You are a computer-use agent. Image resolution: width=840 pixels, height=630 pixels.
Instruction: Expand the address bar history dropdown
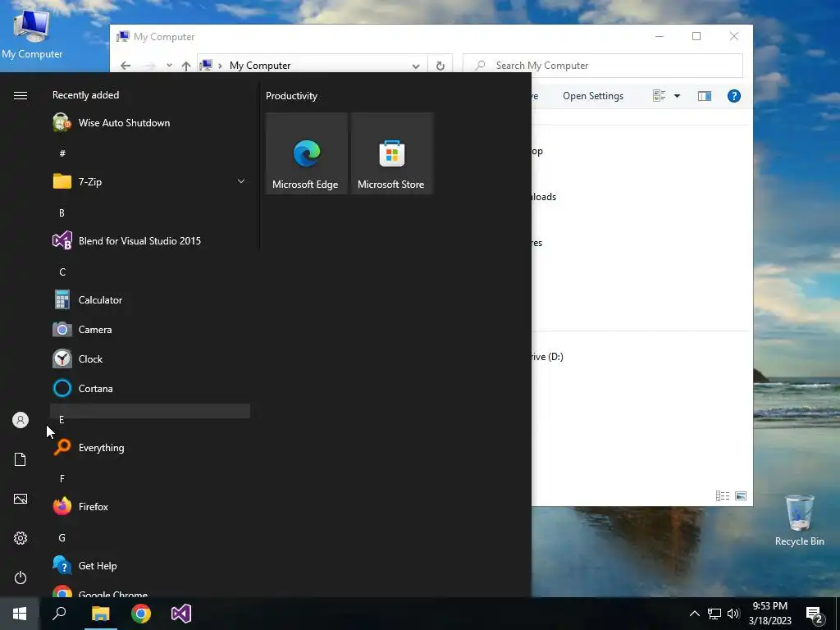click(416, 66)
